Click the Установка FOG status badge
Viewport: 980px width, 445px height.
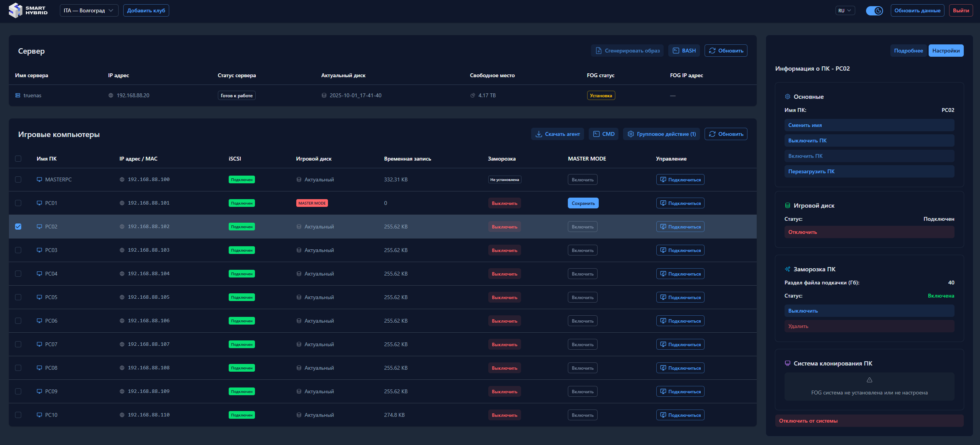601,95
